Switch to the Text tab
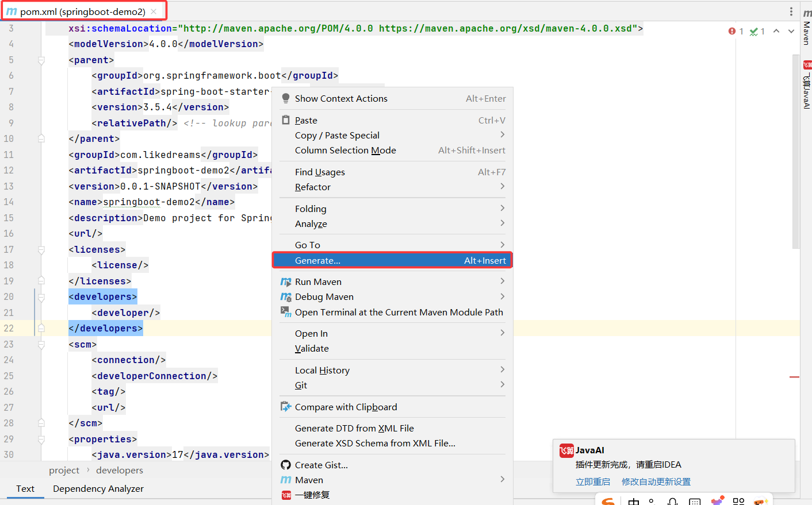 point(25,488)
